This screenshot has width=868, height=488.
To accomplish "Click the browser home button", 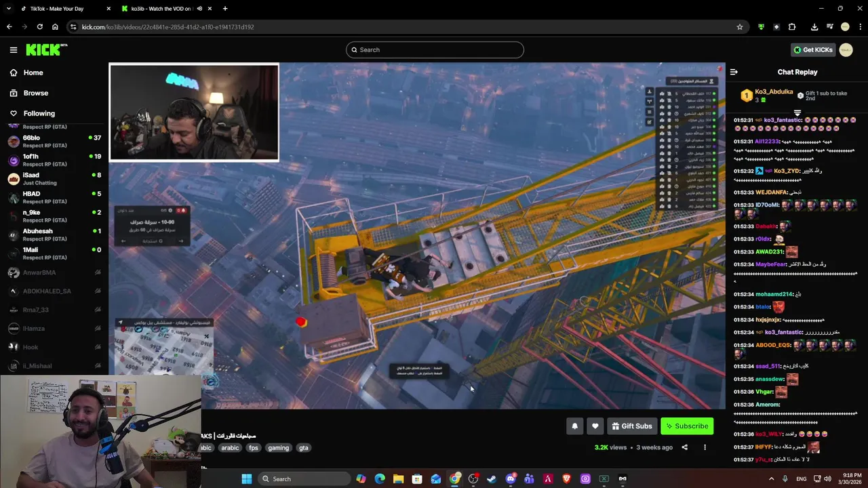I will 55,27.
